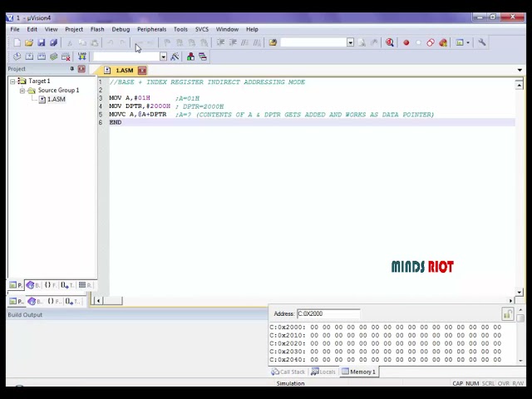Save the current file using the floppy icon
532x399 pixels.
pos(42,42)
